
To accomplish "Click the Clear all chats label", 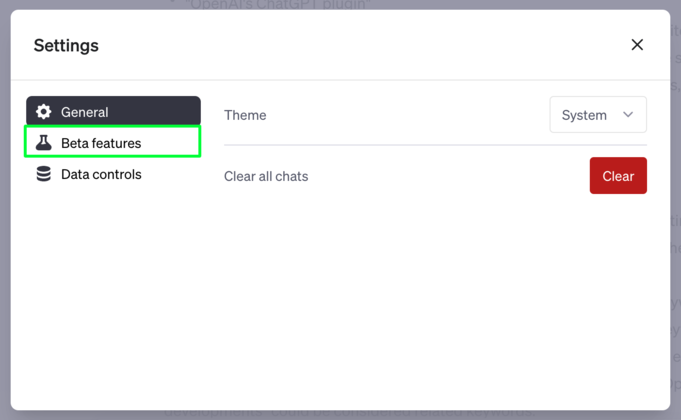I will [266, 176].
